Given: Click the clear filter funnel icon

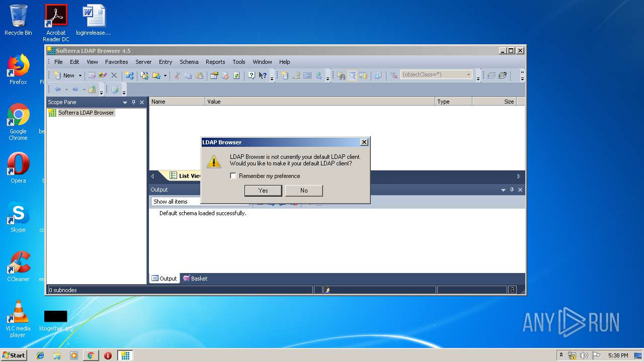Looking at the screenshot, I should 394,75.
